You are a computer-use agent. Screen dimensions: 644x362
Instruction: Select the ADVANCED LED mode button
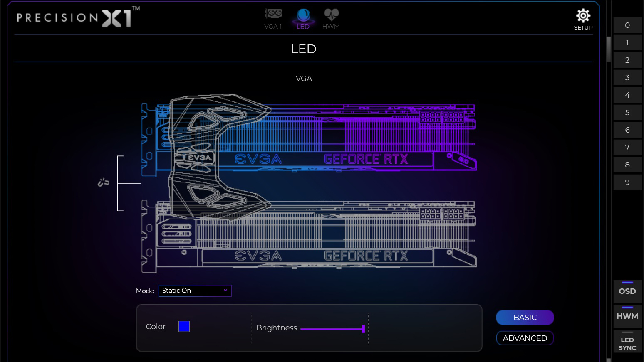525,338
